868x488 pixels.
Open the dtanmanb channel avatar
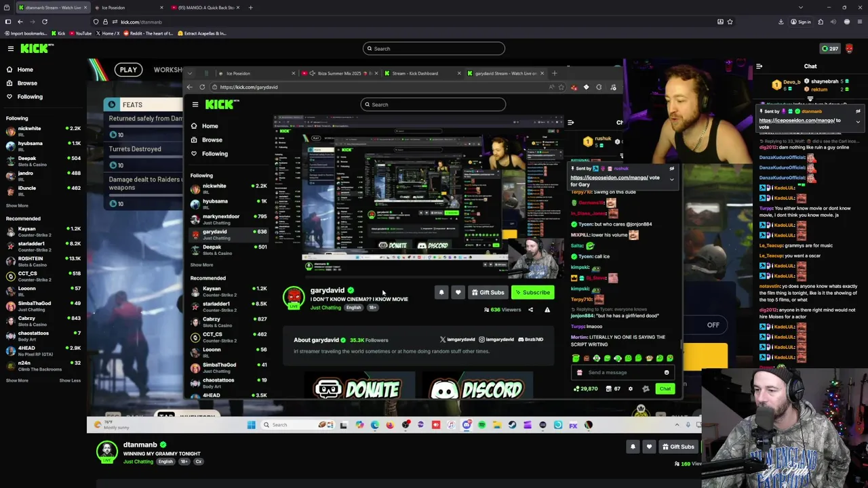pyautogui.click(x=106, y=451)
